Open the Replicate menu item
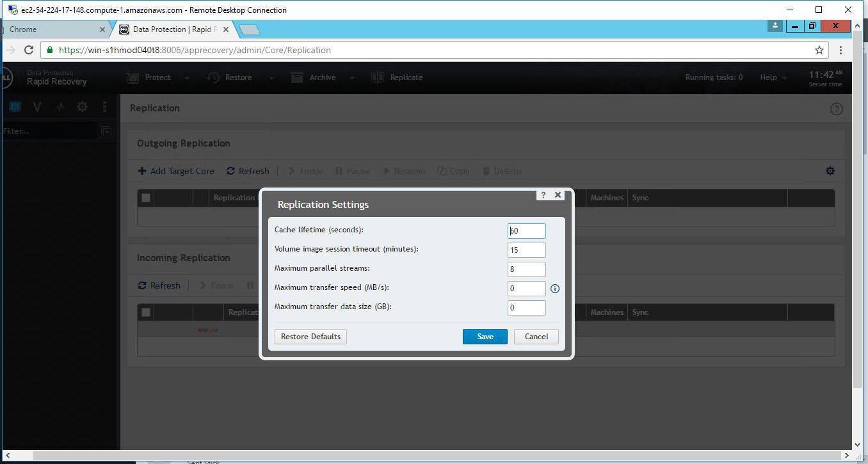 tap(398, 77)
